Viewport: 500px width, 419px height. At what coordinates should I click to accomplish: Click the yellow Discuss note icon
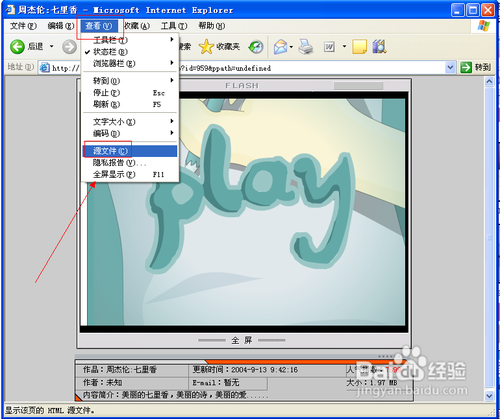359,47
